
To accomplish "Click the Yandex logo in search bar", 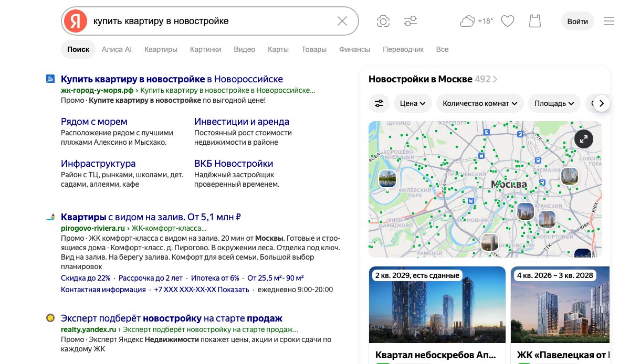I will (76, 21).
